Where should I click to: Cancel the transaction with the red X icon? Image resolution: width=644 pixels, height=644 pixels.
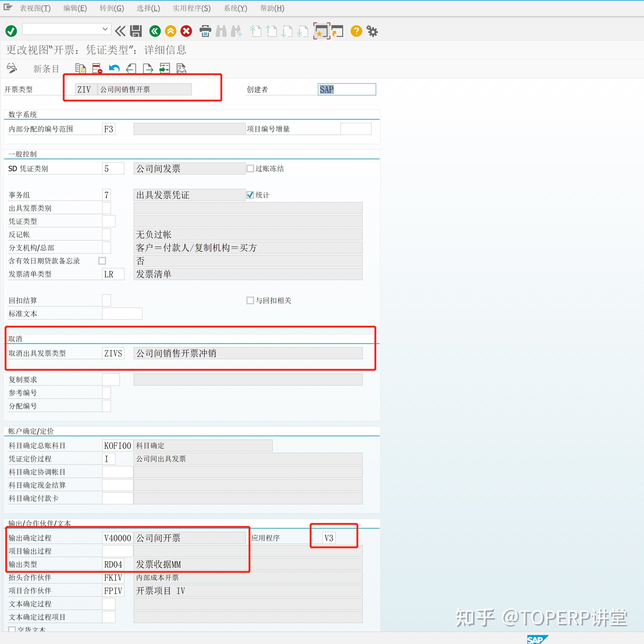(186, 31)
